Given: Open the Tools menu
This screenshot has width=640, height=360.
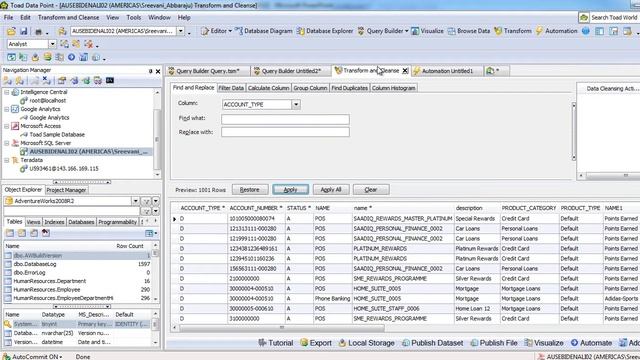Looking at the screenshot, I should (x=133, y=18).
